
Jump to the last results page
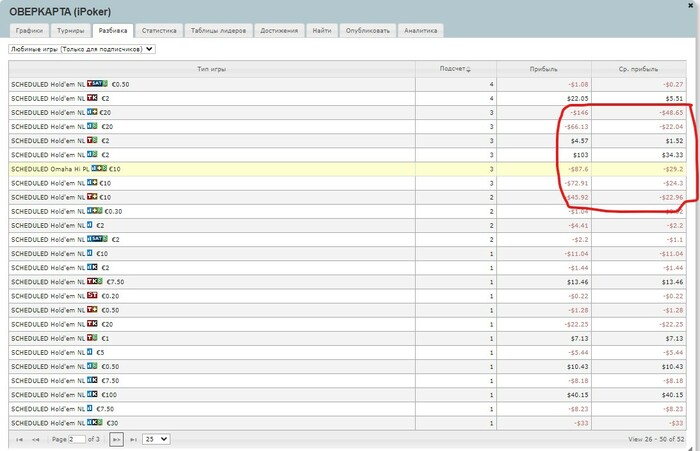click(x=133, y=439)
